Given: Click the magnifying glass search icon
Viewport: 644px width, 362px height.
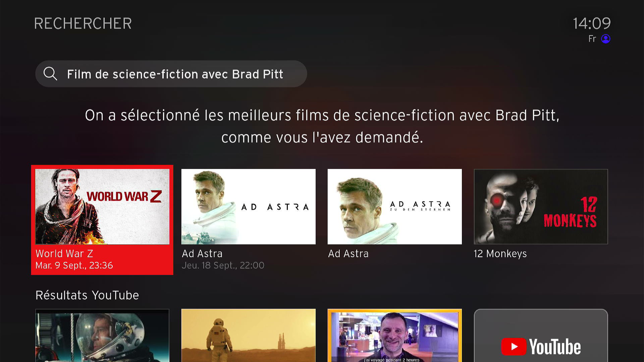Looking at the screenshot, I should (x=50, y=73).
